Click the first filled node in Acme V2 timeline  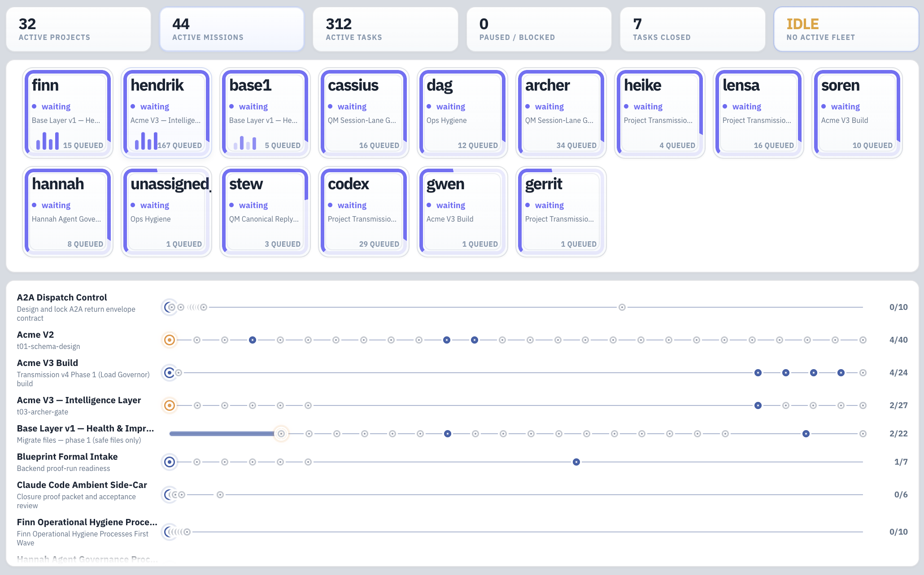click(253, 340)
